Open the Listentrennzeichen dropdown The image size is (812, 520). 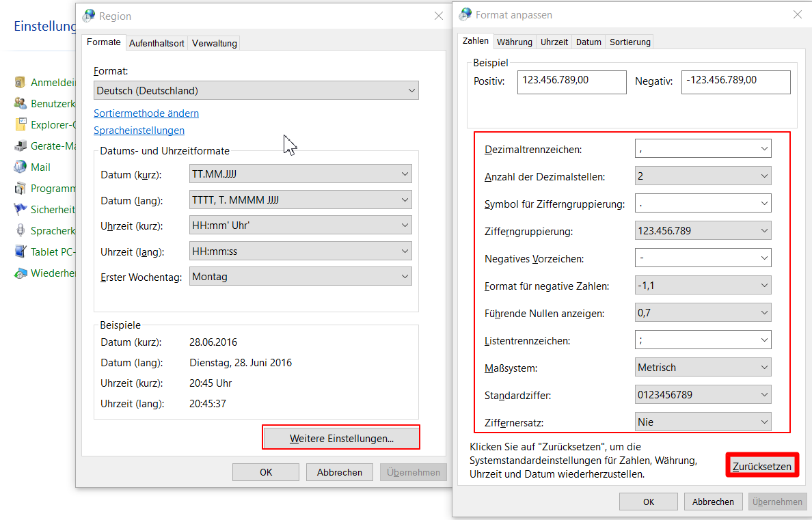pos(703,340)
